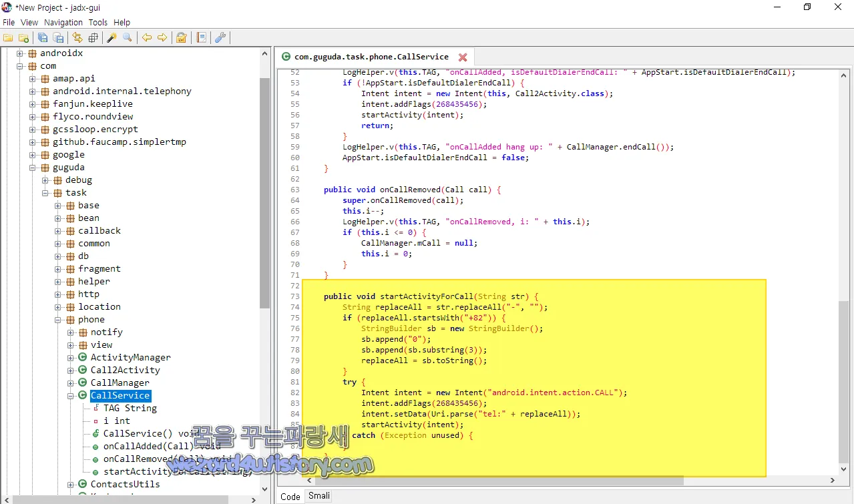Image resolution: width=854 pixels, height=504 pixels.
Task: Expand the notify package under phone
Action: 71,332
